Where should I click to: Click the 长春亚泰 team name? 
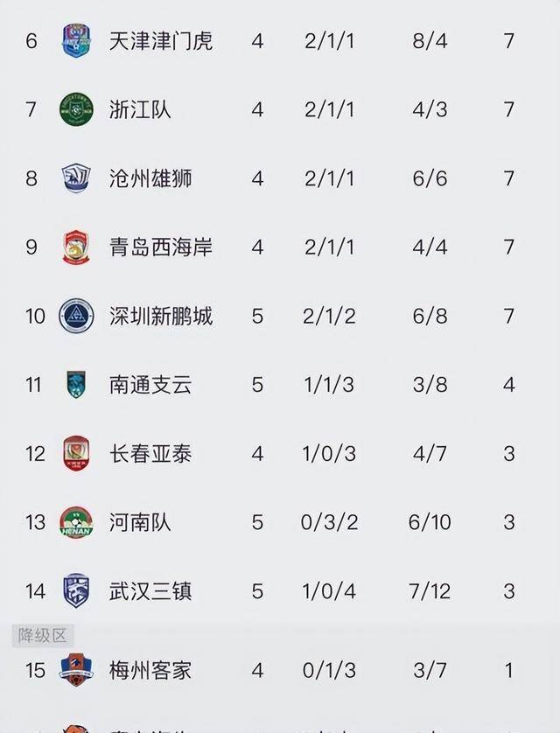150,454
